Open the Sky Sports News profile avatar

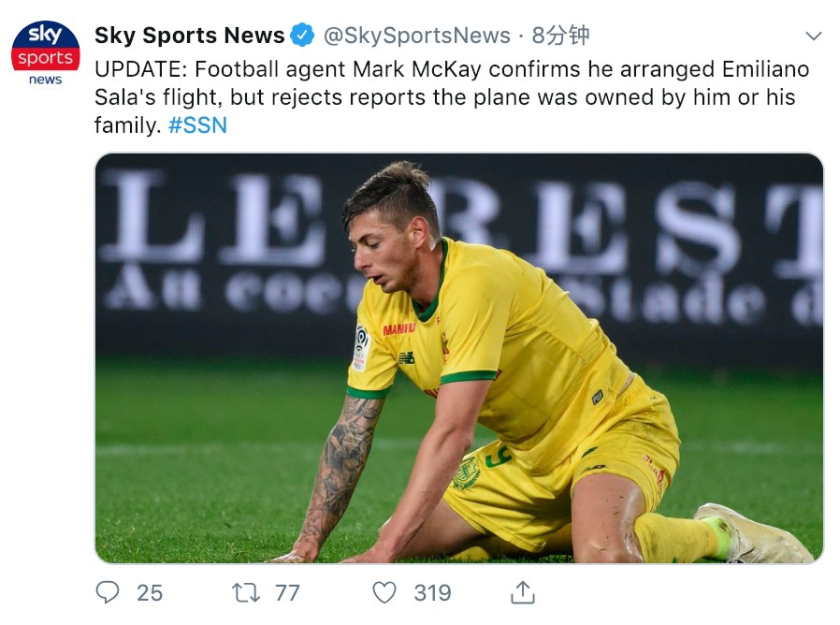point(45,52)
